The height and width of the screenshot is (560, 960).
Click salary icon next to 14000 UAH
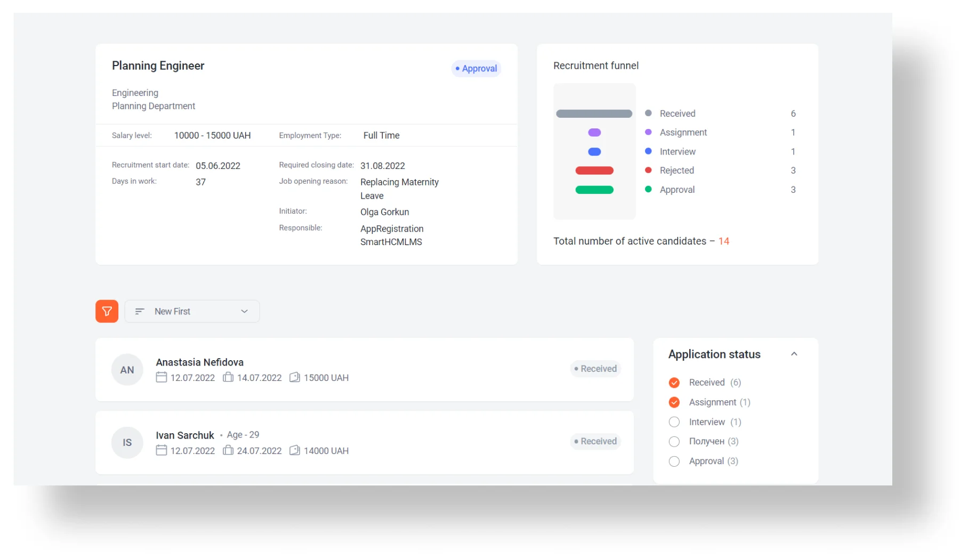click(294, 450)
